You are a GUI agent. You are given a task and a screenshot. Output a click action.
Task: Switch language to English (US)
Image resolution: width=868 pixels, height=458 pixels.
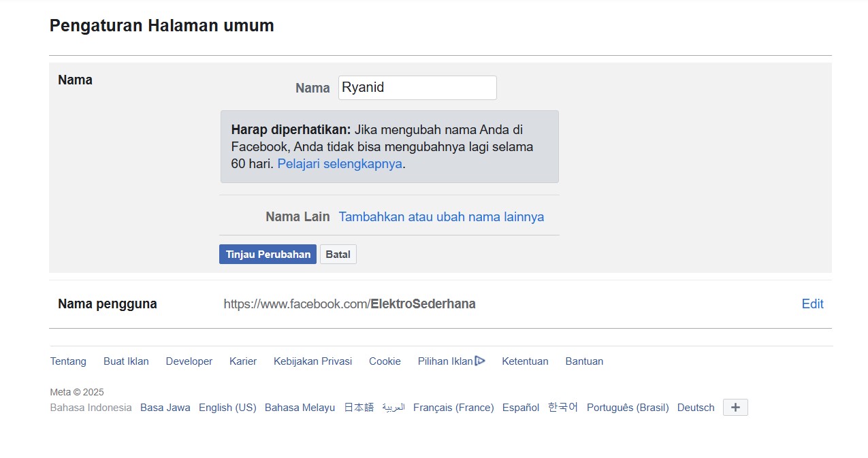tap(227, 408)
